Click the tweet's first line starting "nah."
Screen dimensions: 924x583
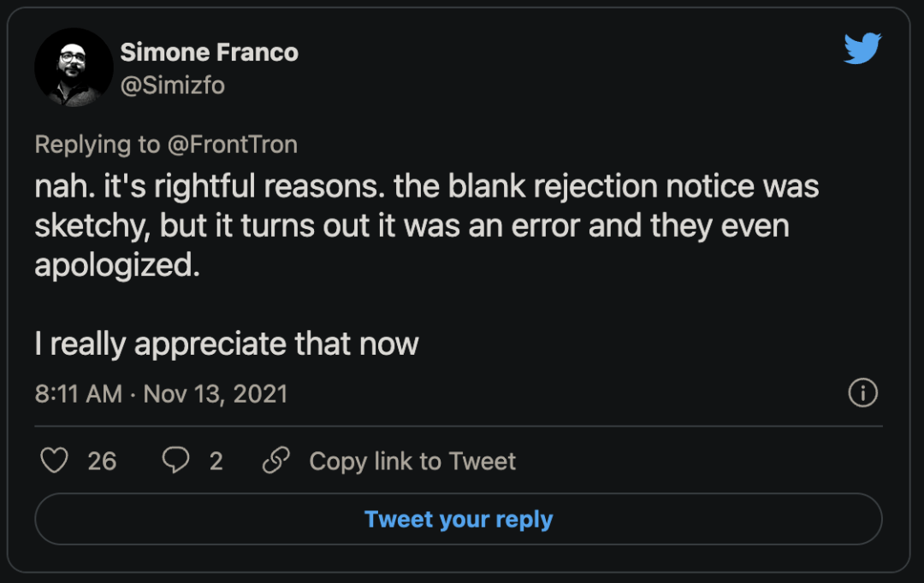pyautogui.click(x=426, y=187)
